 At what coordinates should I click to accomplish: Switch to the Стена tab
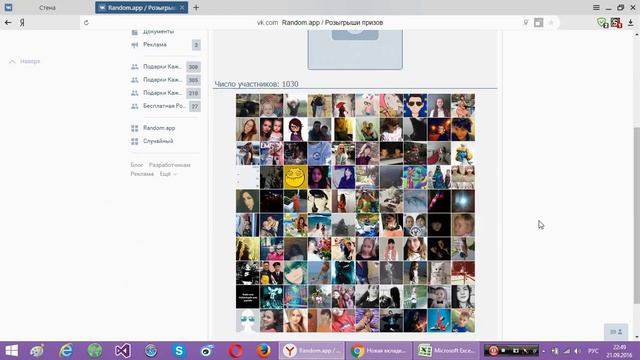pos(47,8)
